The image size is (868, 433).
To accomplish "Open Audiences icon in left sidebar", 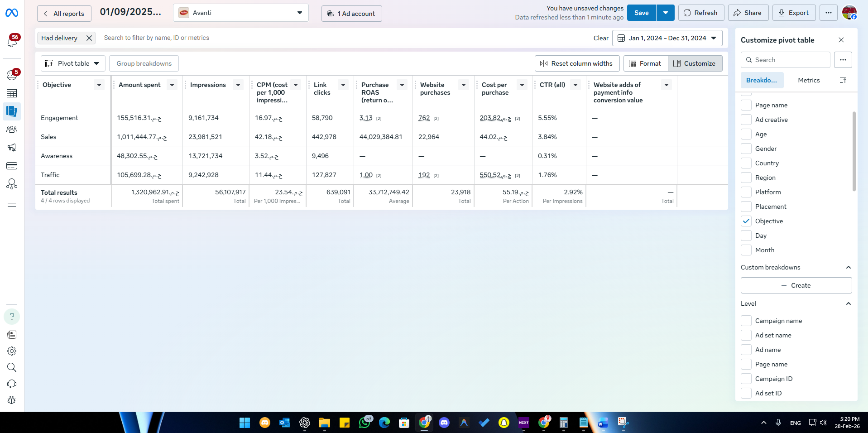I will pos(12,130).
